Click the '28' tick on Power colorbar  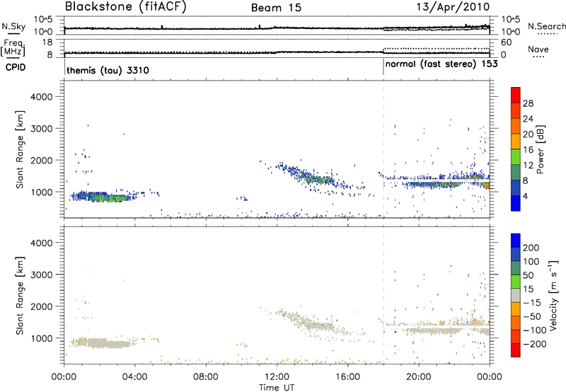click(528, 103)
